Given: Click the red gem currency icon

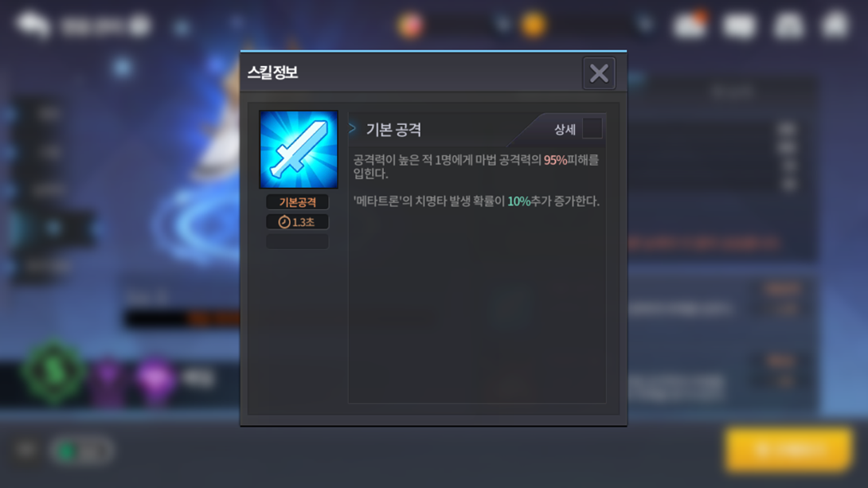Looking at the screenshot, I should (x=410, y=25).
